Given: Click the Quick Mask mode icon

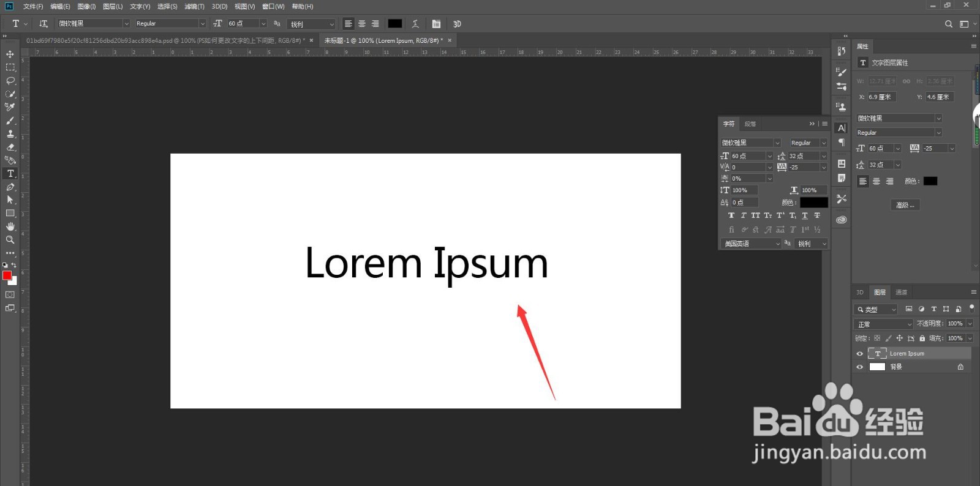Looking at the screenshot, I should (10, 294).
